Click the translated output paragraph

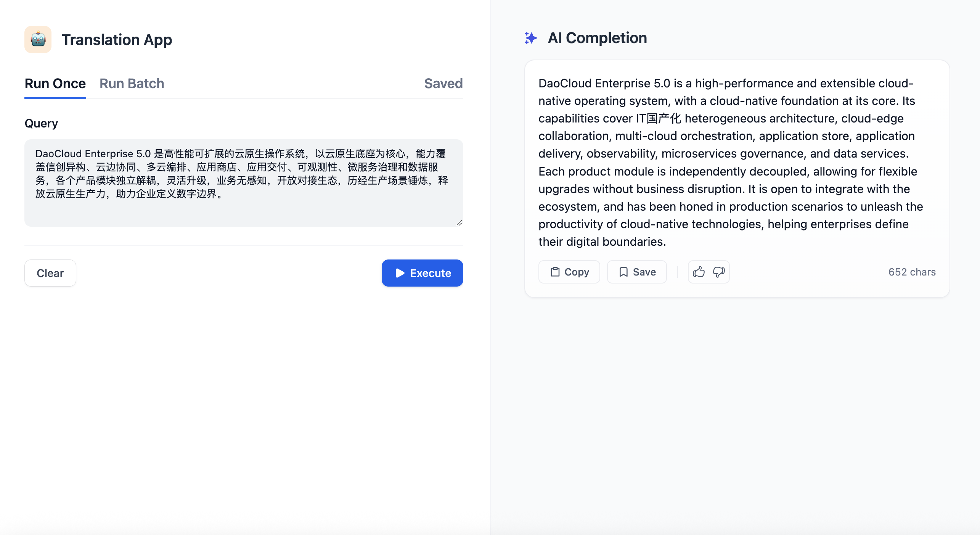pos(730,163)
